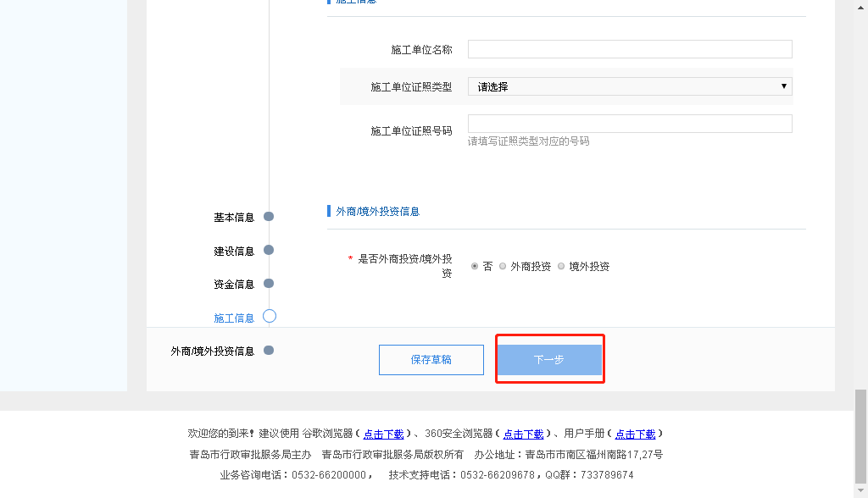Go to the 资金信息 sidebar label

(234, 284)
